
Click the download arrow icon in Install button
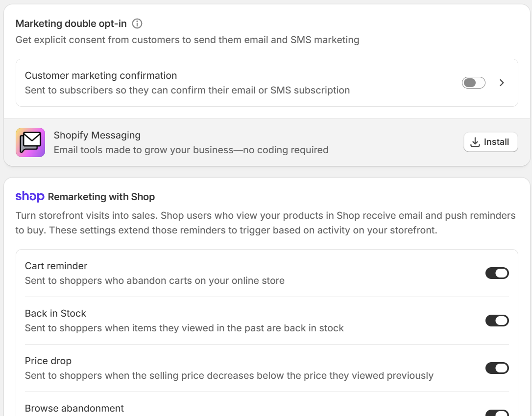475,142
